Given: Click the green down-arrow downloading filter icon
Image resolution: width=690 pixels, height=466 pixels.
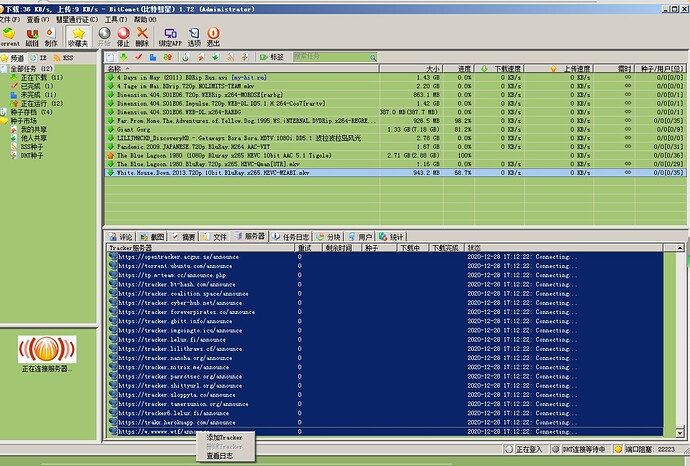Looking at the screenshot, I should coord(124,57).
